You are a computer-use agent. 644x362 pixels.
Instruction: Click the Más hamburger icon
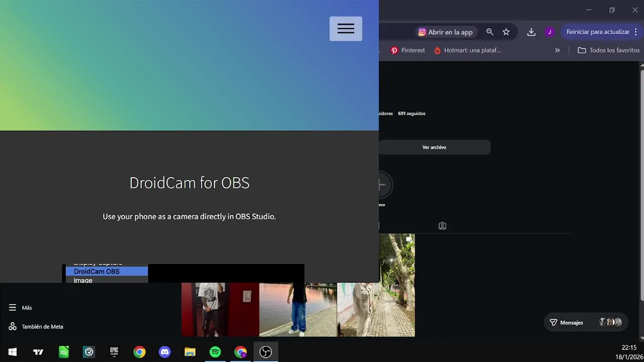click(x=13, y=308)
